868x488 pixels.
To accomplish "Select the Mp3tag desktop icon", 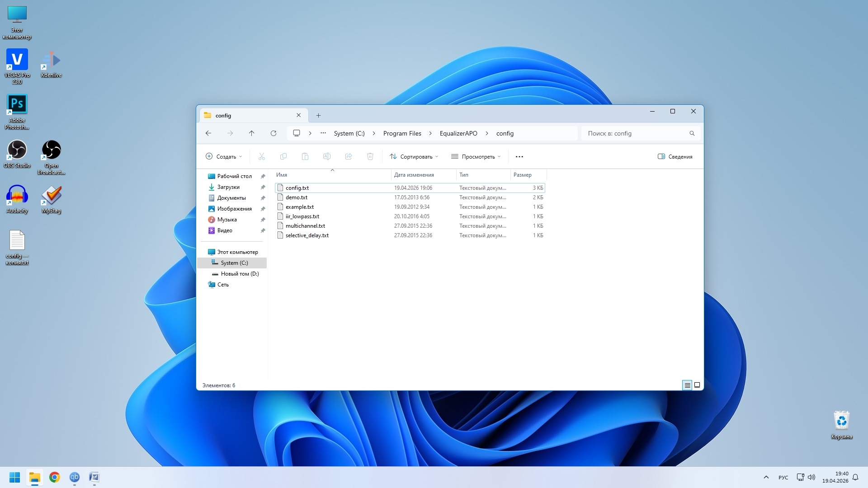I will click(51, 199).
